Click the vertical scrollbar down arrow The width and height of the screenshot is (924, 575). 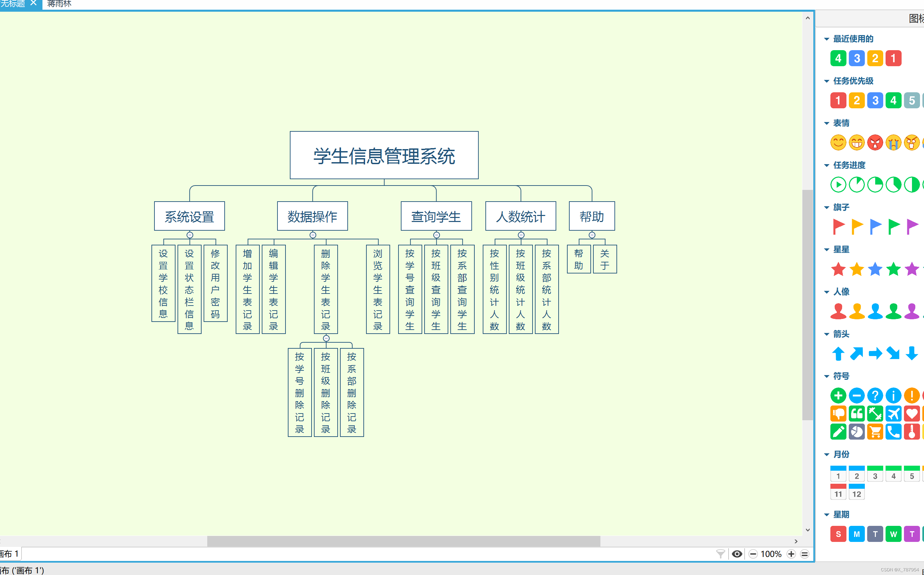808,530
